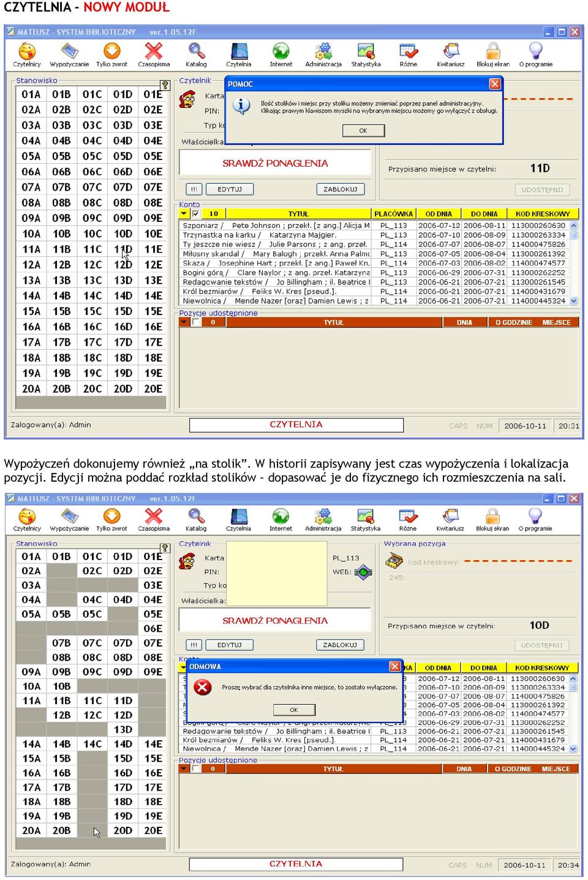Open Statystyka in window showing the POMOC dialog
Screen dimensions: 588x880
tap(366, 55)
